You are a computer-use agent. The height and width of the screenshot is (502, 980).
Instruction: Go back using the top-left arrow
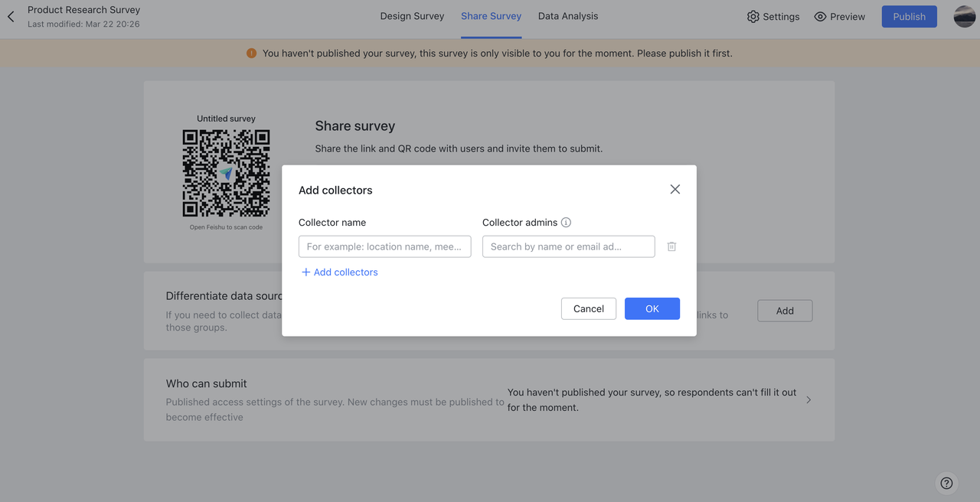(11, 16)
